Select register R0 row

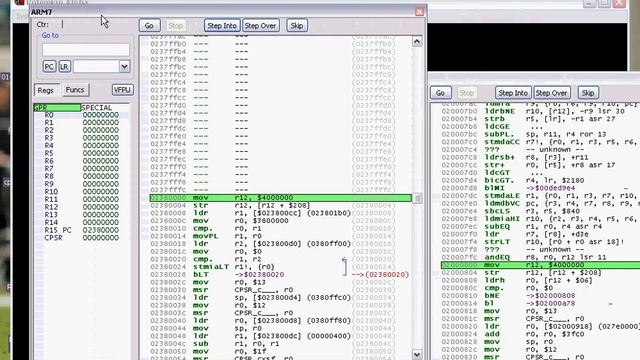click(x=82, y=115)
